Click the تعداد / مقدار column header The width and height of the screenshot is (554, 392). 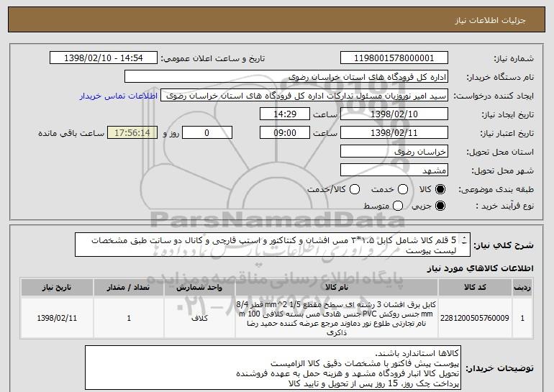click(129, 288)
